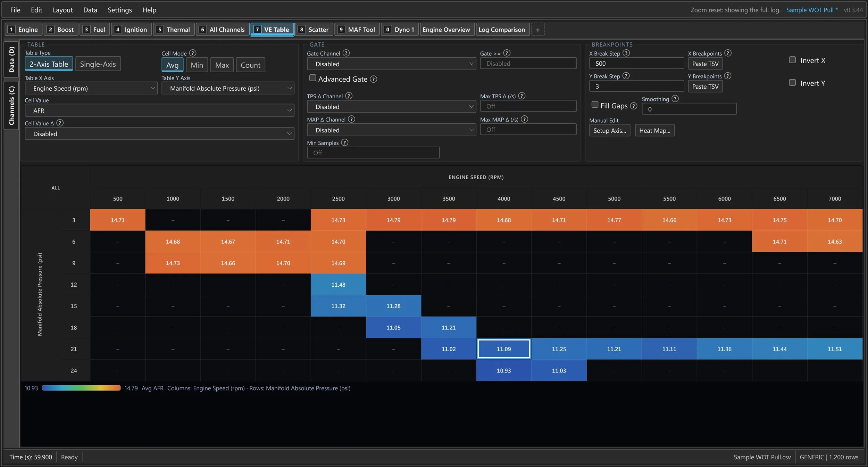Open help icon beside X Breakpoints
The height and width of the screenshot is (467, 868).
728,53
